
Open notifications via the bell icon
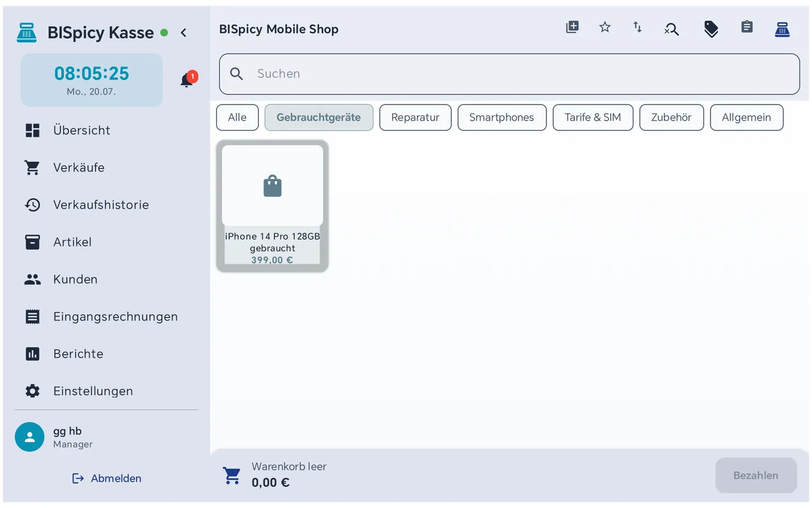[x=187, y=80]
